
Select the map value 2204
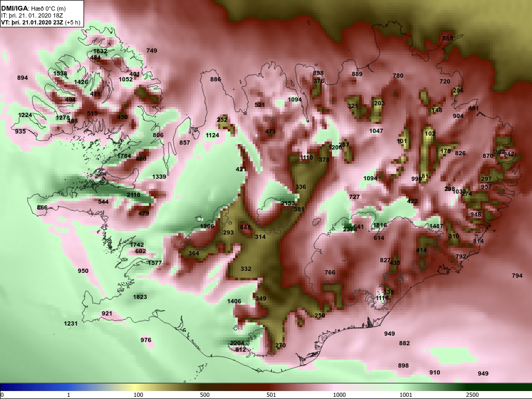pyautogui.click(x=237, y=343)
